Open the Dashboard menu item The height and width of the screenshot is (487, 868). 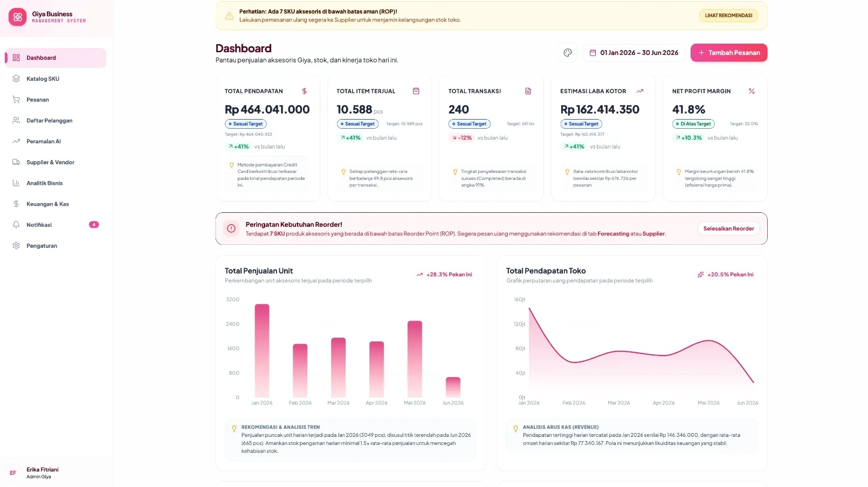[x=56, y=58]
